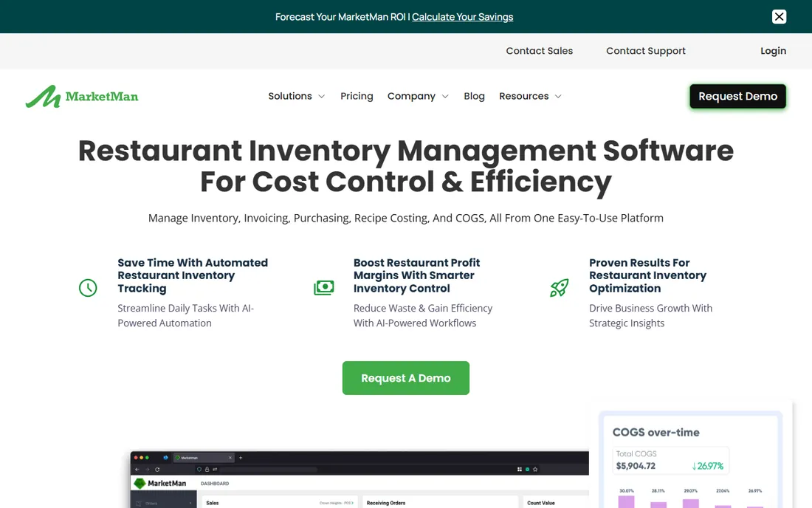
Task: Click the main Restaurant Inventory Management headline
Action: click(x=406, y=165)
